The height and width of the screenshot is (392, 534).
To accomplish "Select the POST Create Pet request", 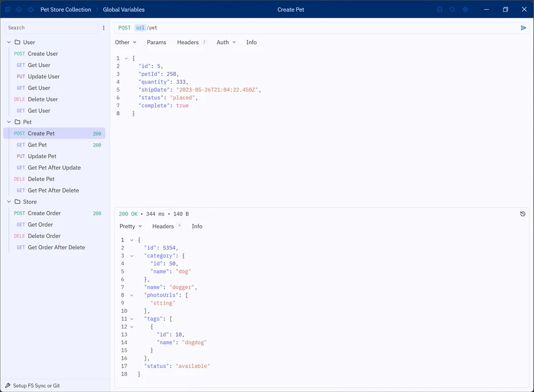I will 54,133.
